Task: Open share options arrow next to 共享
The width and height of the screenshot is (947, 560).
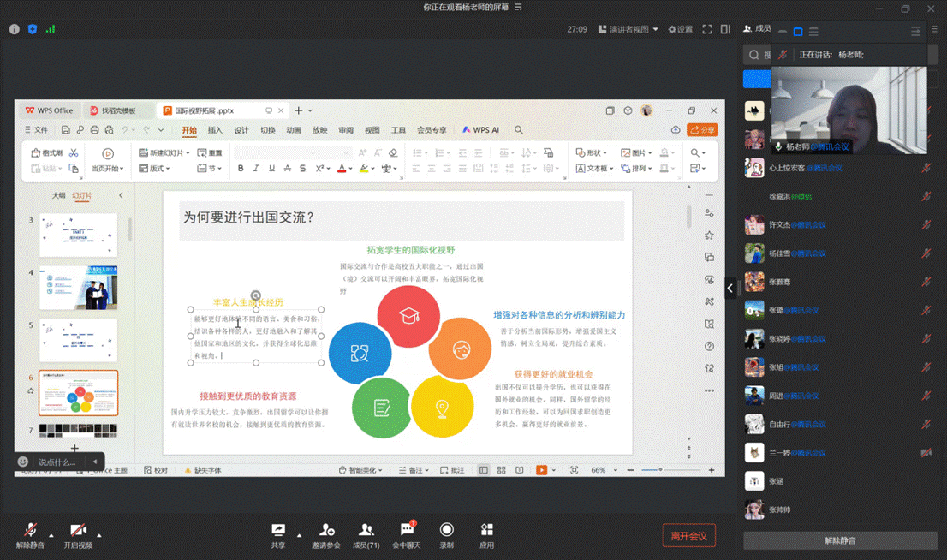Action: [x=299, y=535]
